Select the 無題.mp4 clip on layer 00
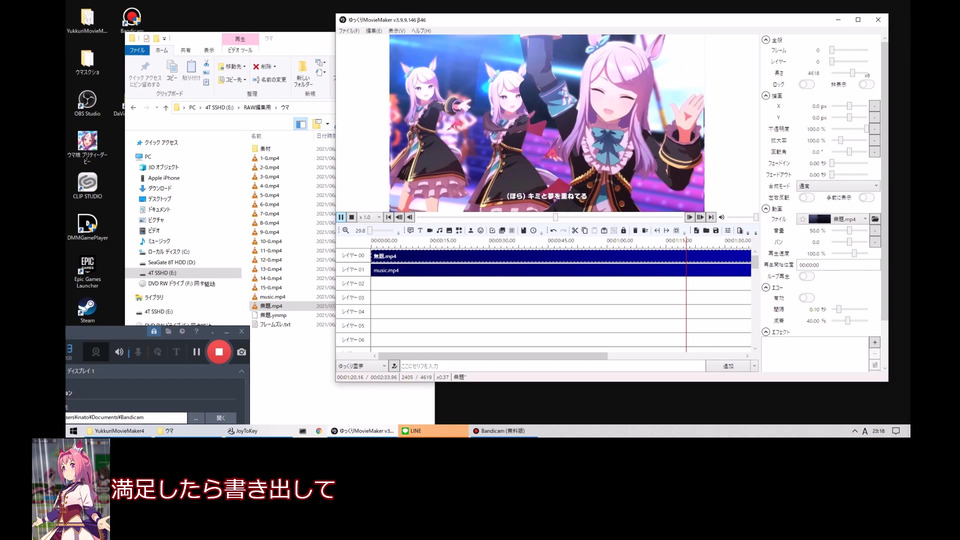The width and height of the screenshot is (960, 540). 561,256
